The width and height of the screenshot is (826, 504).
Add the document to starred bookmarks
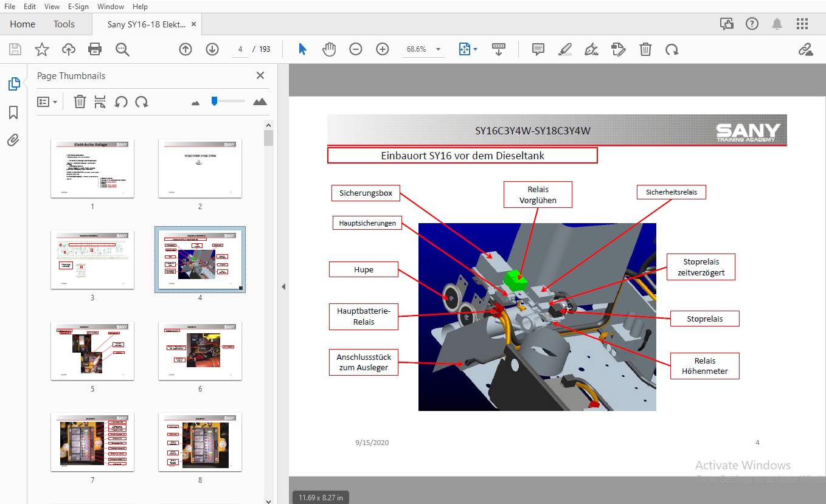41,49
